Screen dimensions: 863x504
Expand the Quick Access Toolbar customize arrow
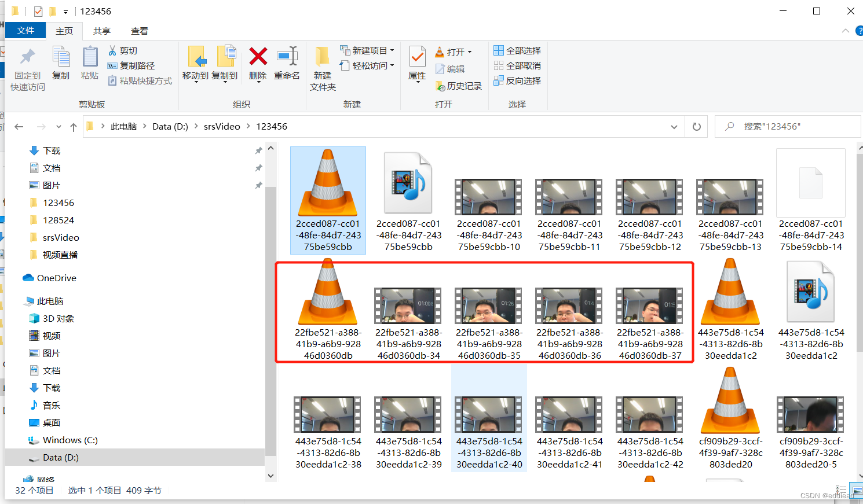point(65,11)
